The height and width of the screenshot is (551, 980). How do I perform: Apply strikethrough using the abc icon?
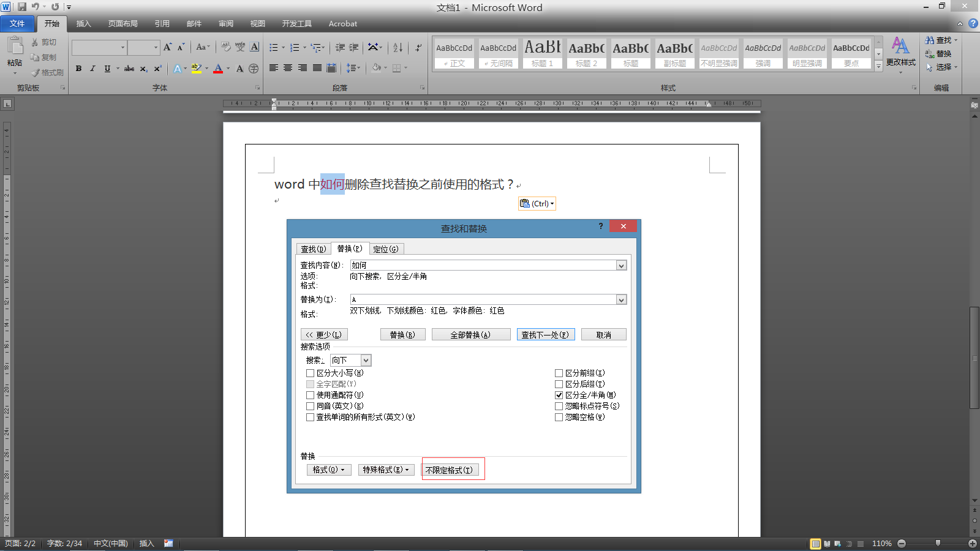point(129,69)
